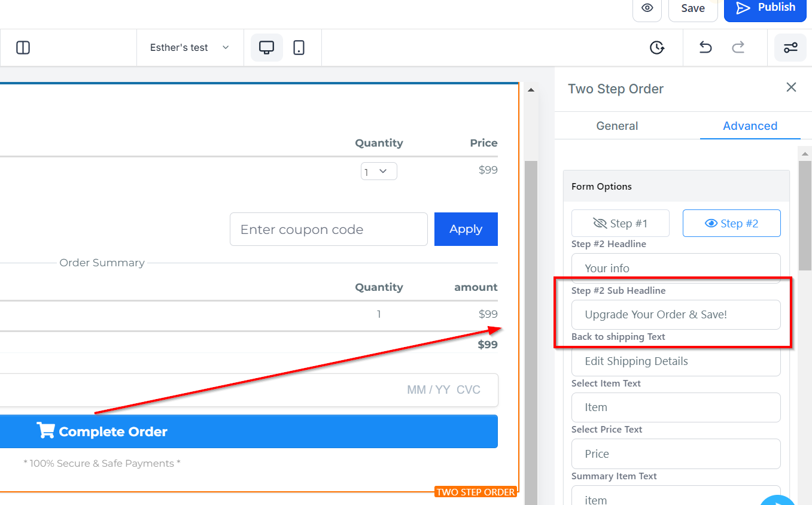Viewport: 812px width, 505px height.
Task: Select the Advanced tab
Action: tap(750, 126)
